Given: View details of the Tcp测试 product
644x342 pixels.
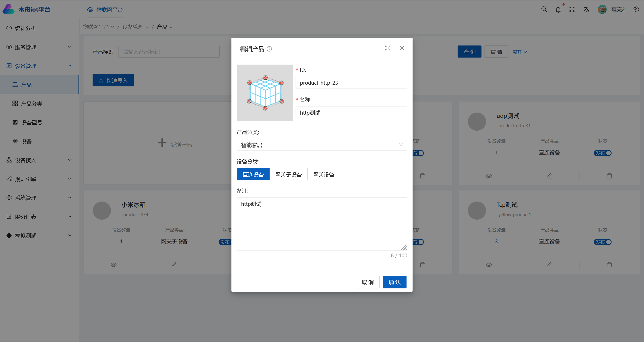Looking at the screenshot, I should coord(489,265).
